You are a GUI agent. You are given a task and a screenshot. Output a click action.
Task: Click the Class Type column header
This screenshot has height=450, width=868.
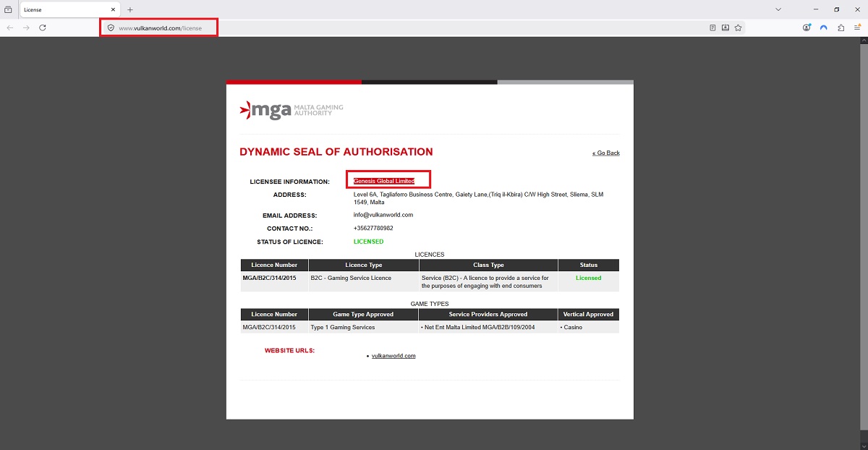pyautogui.click(x=488, y=265)
